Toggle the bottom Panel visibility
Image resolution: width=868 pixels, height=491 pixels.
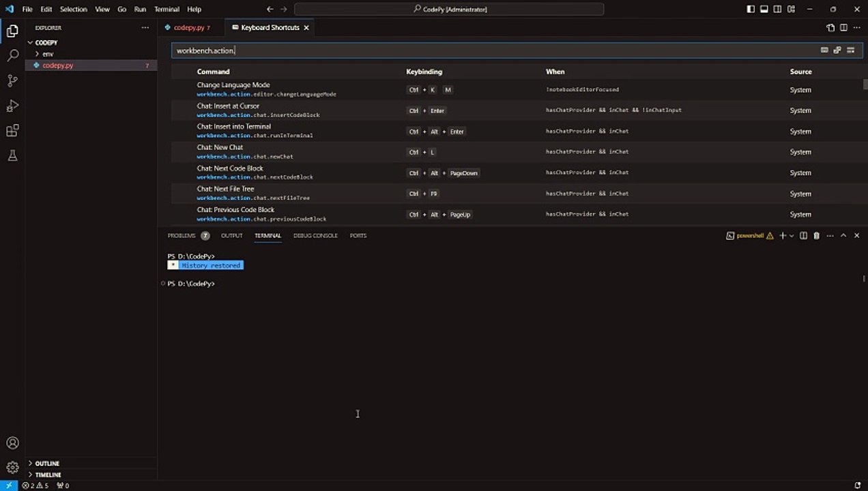[x=764, y=9]
